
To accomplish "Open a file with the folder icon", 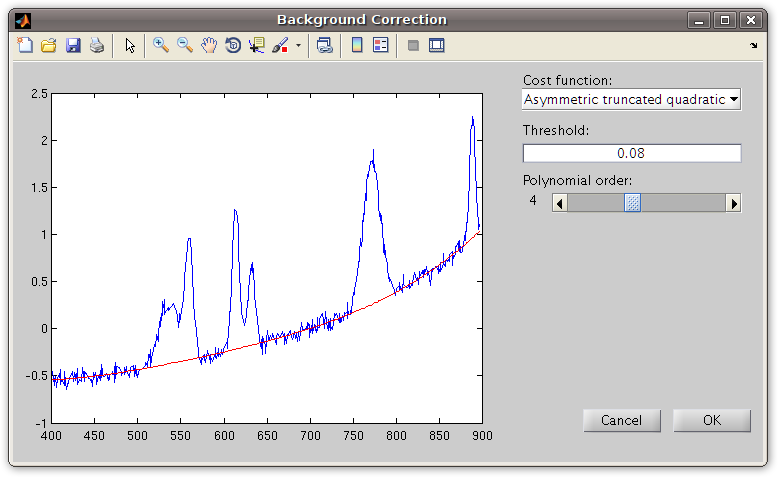I will 49,46.
